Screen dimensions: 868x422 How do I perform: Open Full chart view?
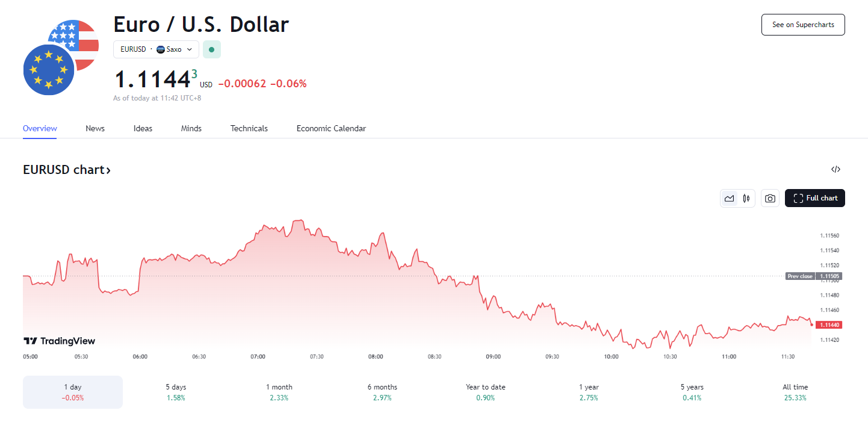pos(815,198)
